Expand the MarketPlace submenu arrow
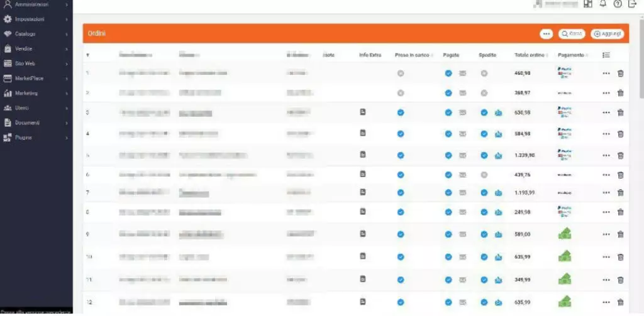The height and width of the screenshot is (316, 644). pyautogui.click(x=67, y=79)
